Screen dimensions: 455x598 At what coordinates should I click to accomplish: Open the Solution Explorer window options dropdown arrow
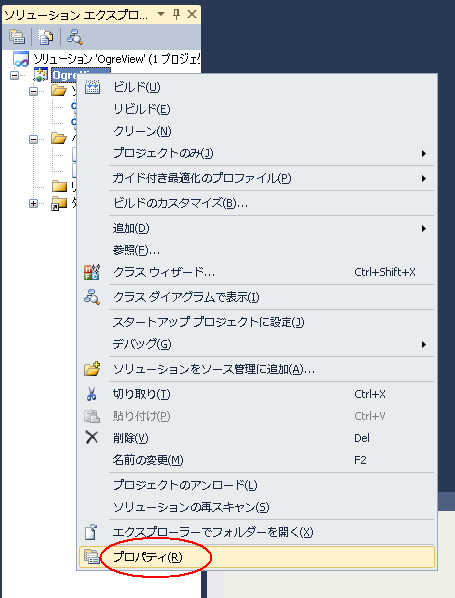point(161,14)
